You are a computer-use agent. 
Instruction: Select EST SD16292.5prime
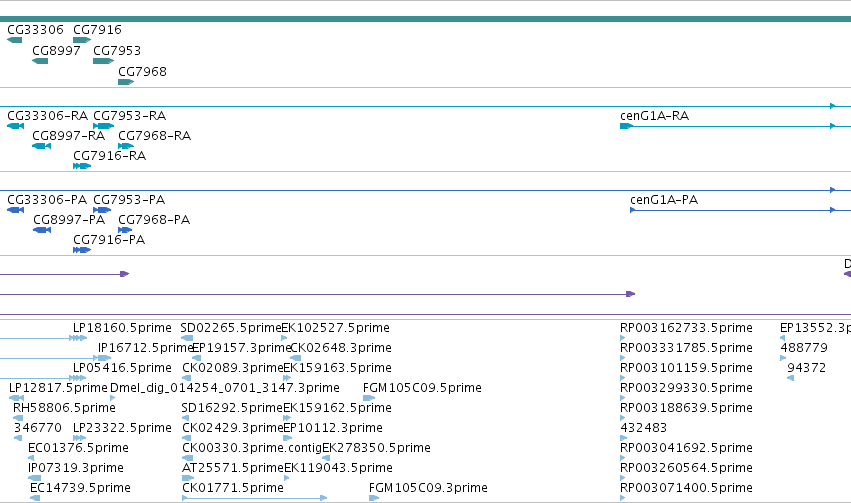[x=232, y=408]
